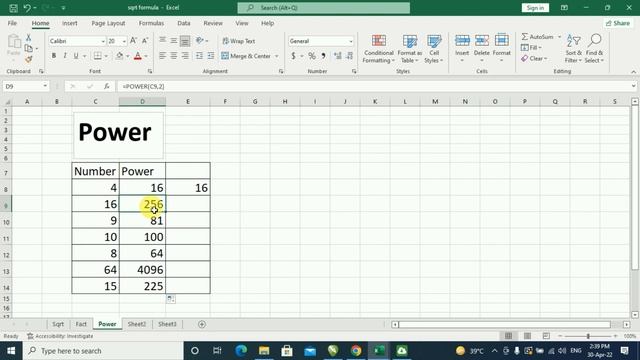The width and height of the screenshot is (640, 360).
Task: Open the Fill dropdown in Editing group
Action: pos(531,48)
